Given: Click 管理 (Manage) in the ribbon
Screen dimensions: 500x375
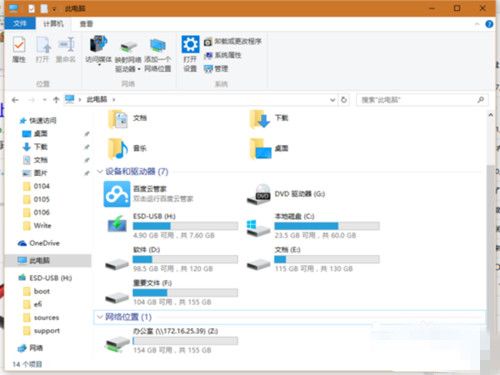Looking at the screenshot, I should point(216,69).
